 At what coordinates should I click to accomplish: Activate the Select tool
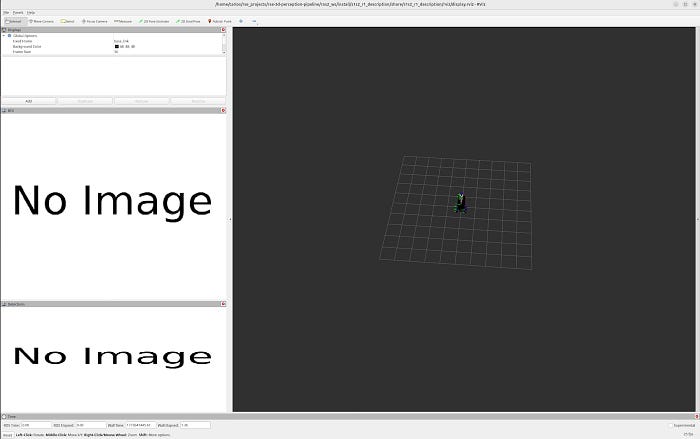coord(68,20)
